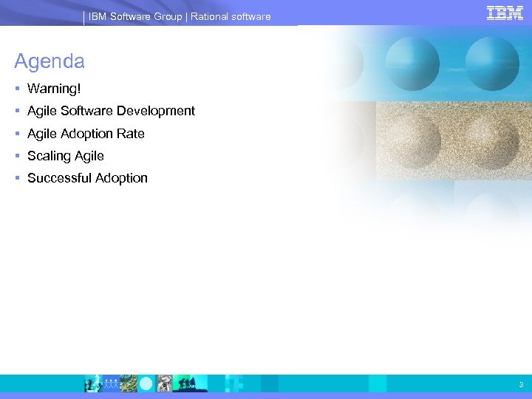
Task: Click the 'Agile Adoption Rate' bullet
Action: pyautogui.click(x=86, y=134)
